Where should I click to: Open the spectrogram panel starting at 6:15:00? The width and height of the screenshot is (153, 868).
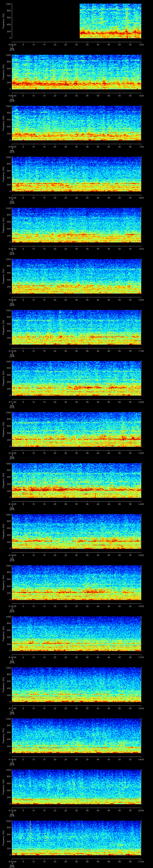pyautogui.click(x=77, y=583)
